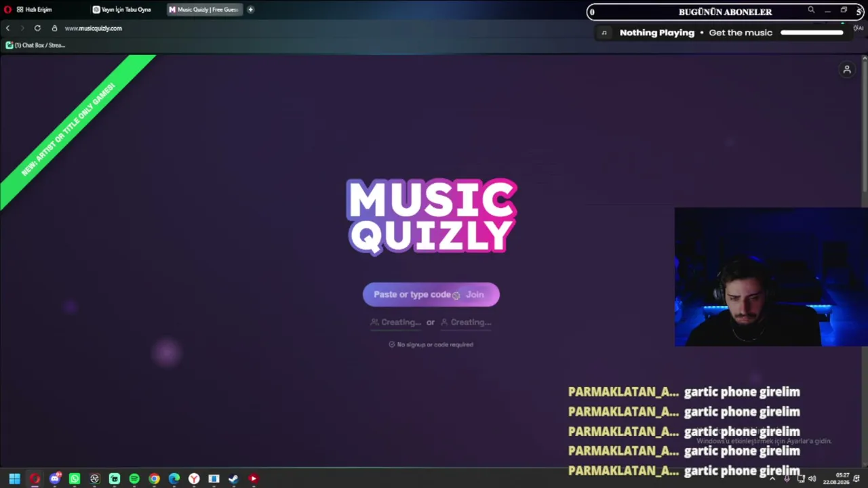Open the taskbar network icon
This screenshot has width=868, height=488.
click(x=800, y=479)
